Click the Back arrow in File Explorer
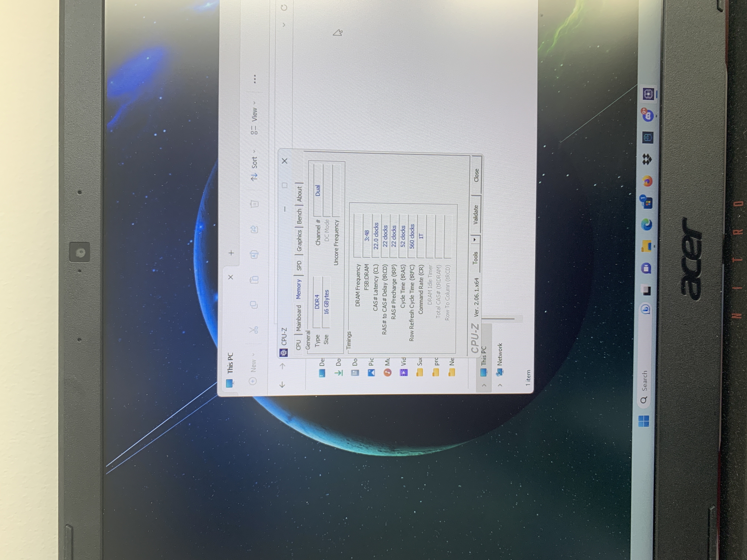747x560 pixels. [282, 384]
